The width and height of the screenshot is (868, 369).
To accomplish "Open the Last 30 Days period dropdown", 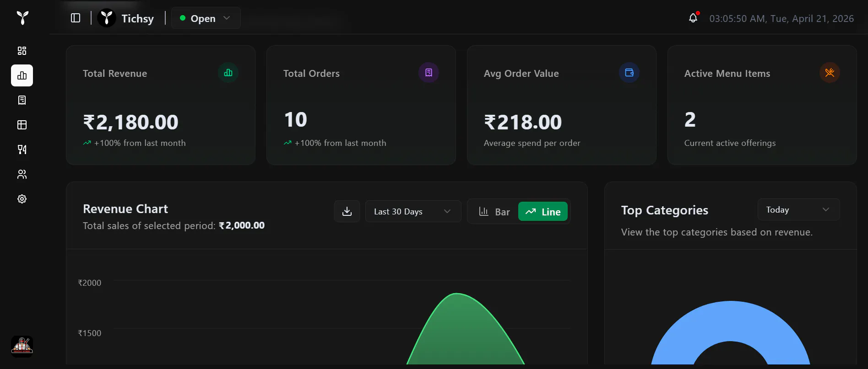I will pos(413,211).
